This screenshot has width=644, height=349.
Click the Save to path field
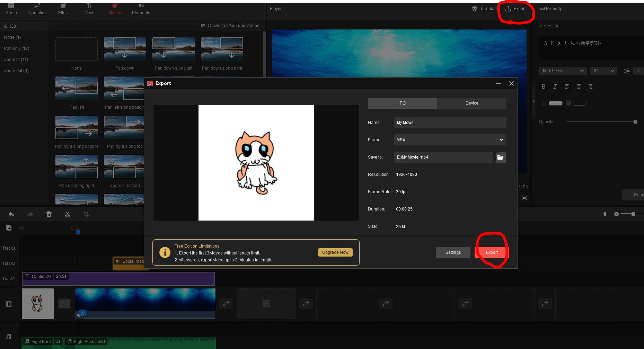443,157
